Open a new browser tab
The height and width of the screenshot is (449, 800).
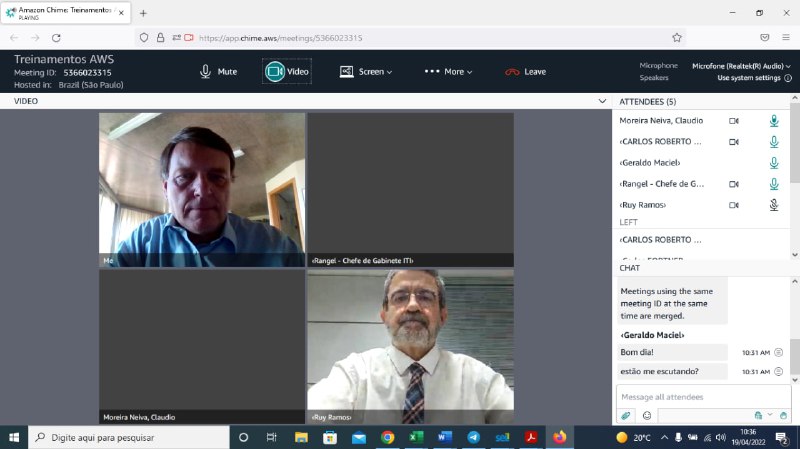tap(143, 13)
